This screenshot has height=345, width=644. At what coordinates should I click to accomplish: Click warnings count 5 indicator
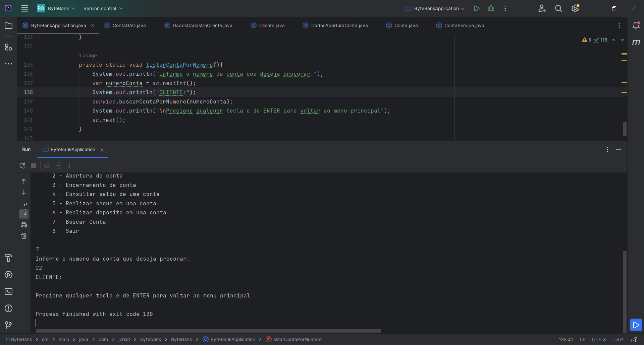pyautogui.click(x=587, y=40)
